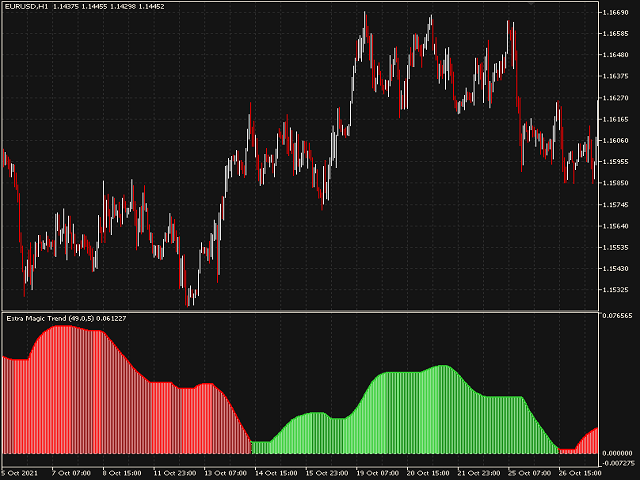Click the 1.16165 price axis label
Image resolution: width=640 pixels, height=480 pixels.
[x=616, y=119]
